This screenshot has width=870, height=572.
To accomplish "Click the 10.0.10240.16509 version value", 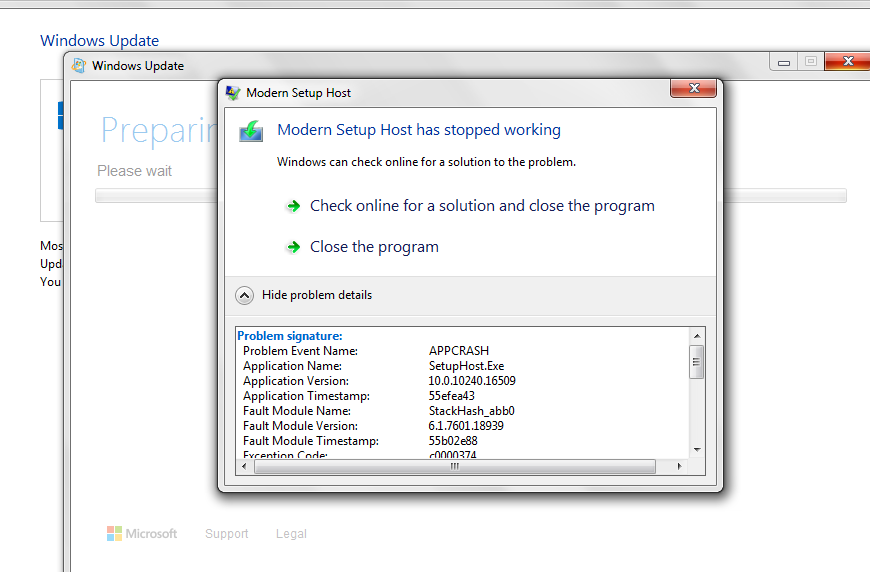I will tap(472, 381).
